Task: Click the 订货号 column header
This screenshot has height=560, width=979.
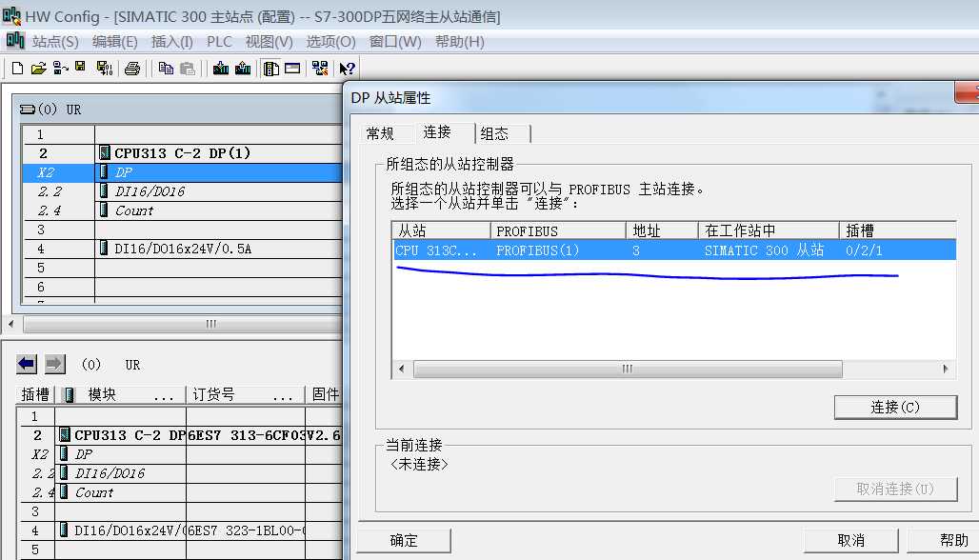Action: (246, 394)
